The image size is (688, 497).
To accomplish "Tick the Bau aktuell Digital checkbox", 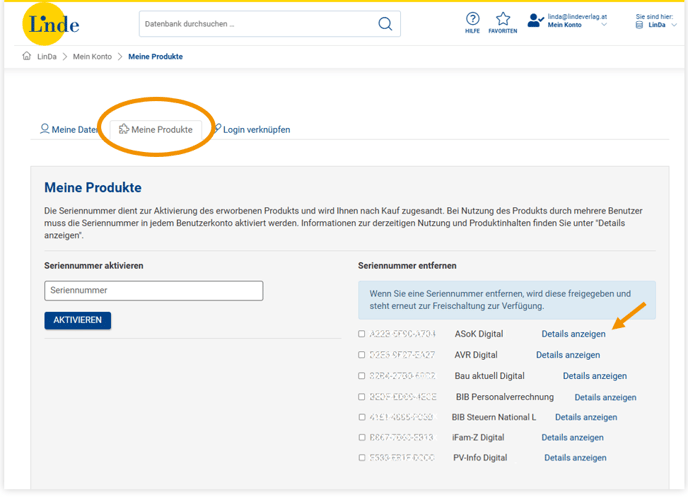I will 362,375.
